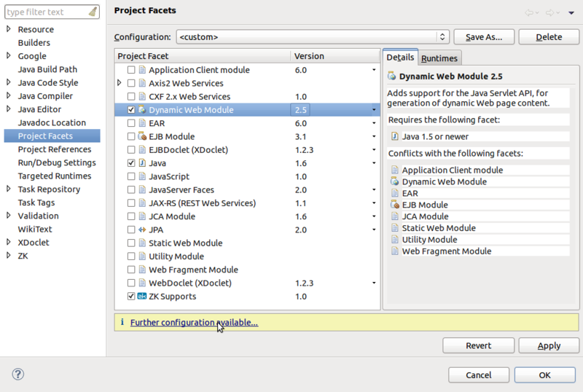Image resolution: width=583 pixels, height=392 pixels.
Task: Click the Delete configuration button
Action: 549,37
